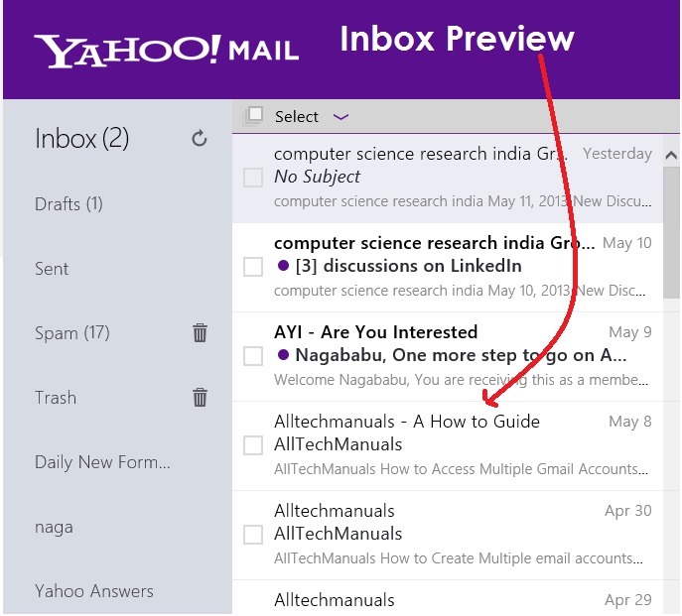The image size is (682, 616).
Task: Open the Select dropdown chevron
Action: pos(341,116)
